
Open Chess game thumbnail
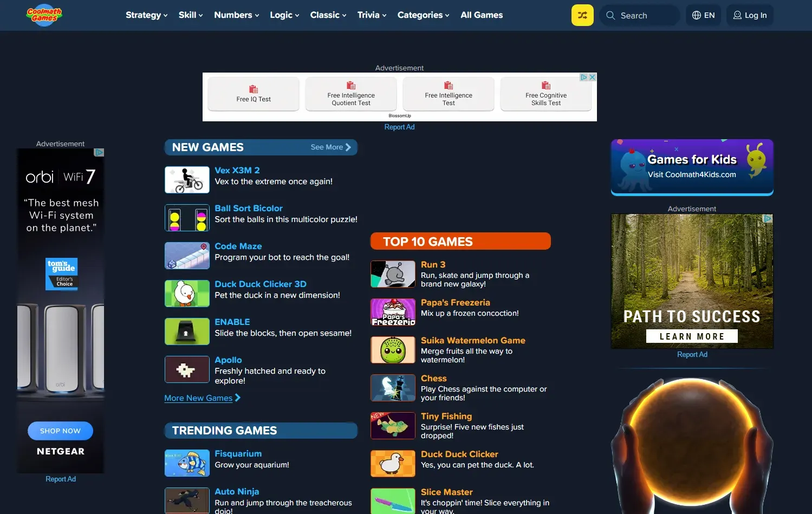(393, 388)
